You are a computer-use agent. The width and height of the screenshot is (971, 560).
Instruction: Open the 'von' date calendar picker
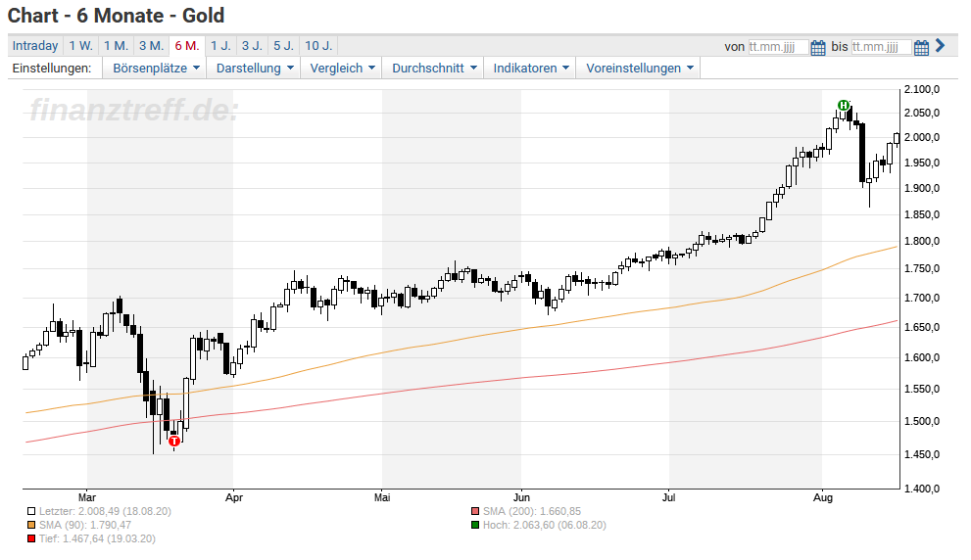(818, 48)
